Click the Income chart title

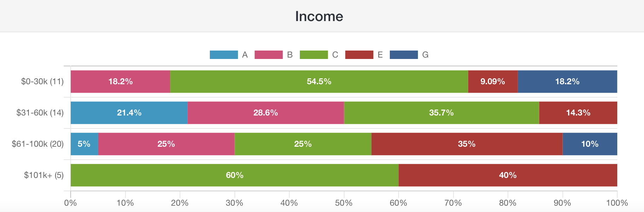click(319, 16)
